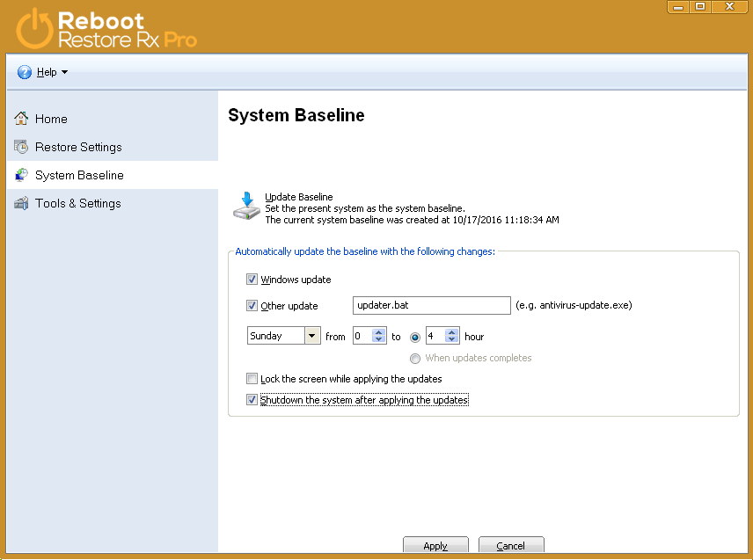Screen dimensions: 753x560
Task: Click the Home house icon in the sidebar
Action: pos(21,118)
